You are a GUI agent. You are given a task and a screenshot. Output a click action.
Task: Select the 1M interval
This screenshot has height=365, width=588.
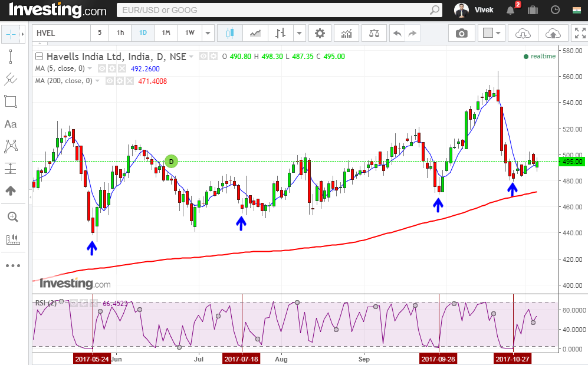166,33
